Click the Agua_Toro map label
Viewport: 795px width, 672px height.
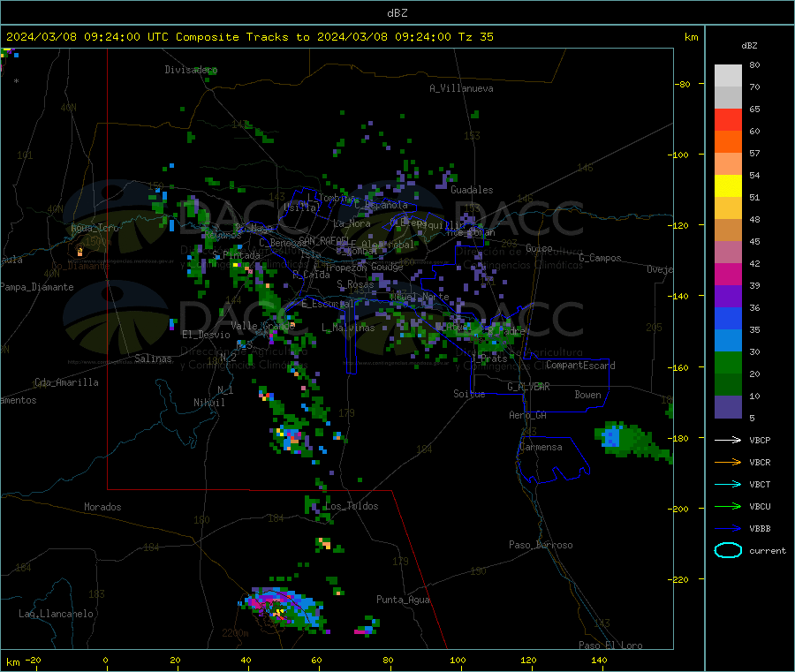pos(95,228)
